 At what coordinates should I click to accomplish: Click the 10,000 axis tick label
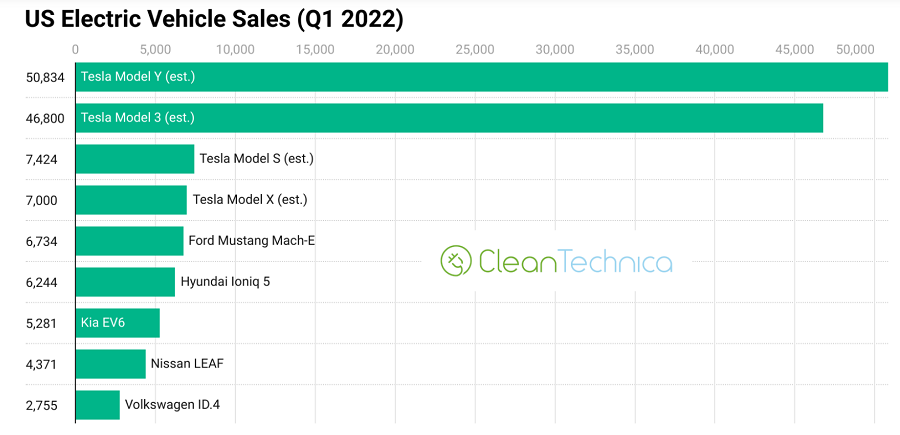pyautogui.click(x=235, y=49)
